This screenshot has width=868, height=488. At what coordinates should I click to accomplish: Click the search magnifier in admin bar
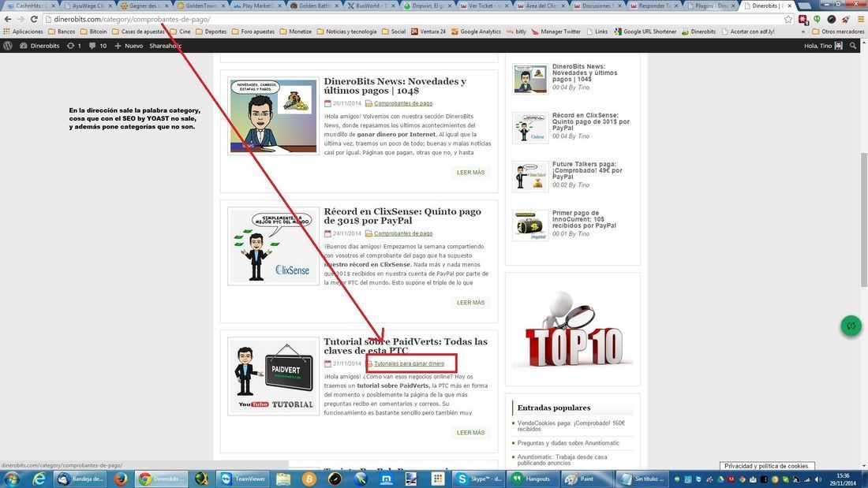coord(853,46)
